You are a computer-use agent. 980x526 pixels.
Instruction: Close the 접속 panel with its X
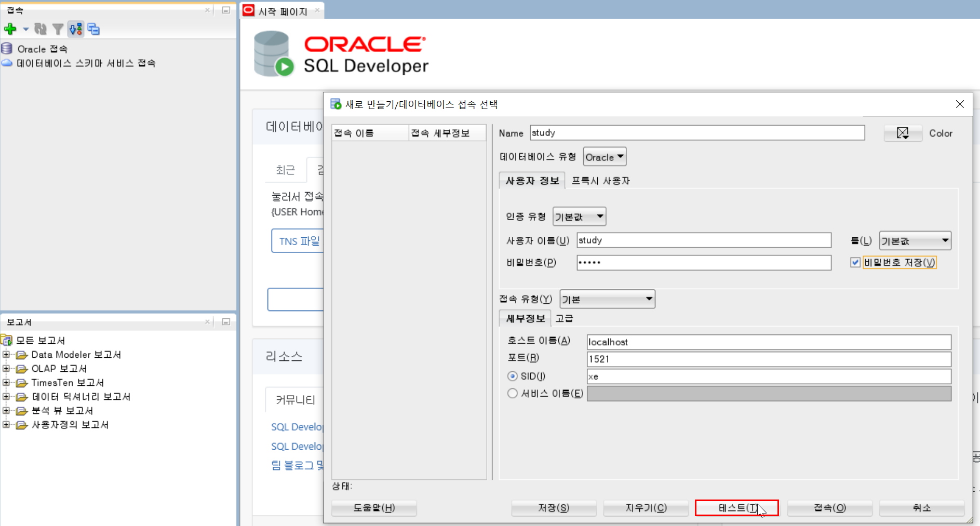tap(207, 10)
